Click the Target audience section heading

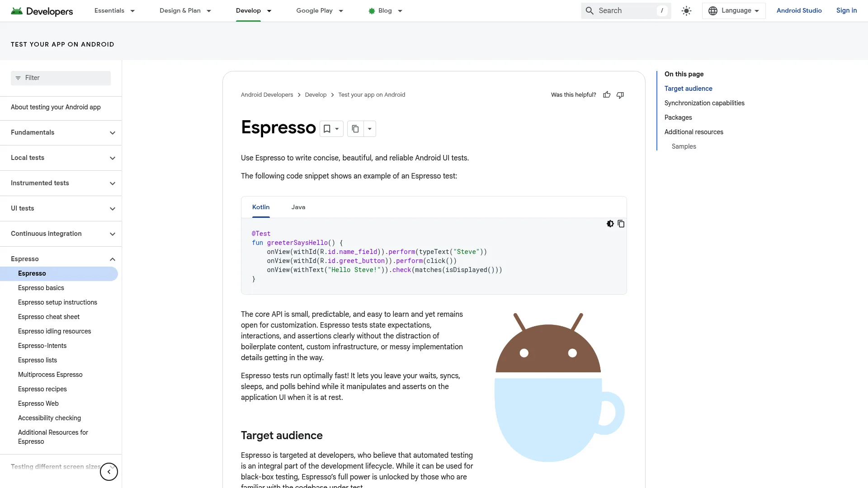click(282, 436)
